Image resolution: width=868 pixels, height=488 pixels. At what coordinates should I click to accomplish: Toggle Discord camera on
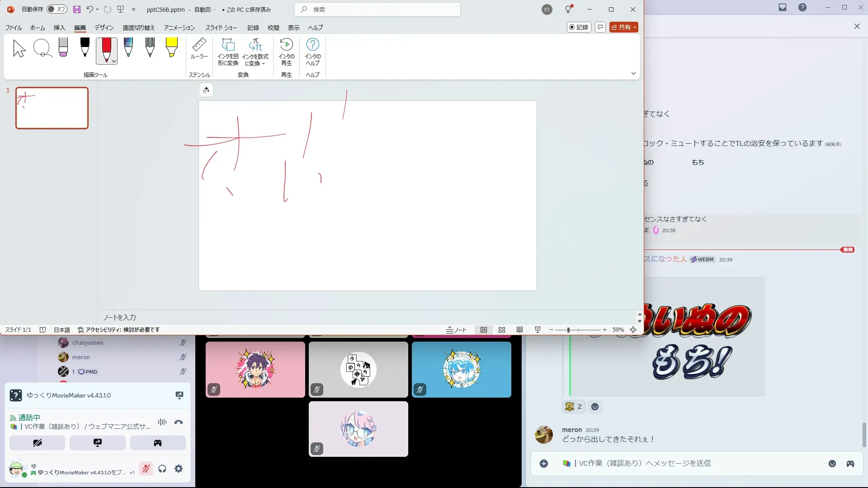[x=38, y=443]
